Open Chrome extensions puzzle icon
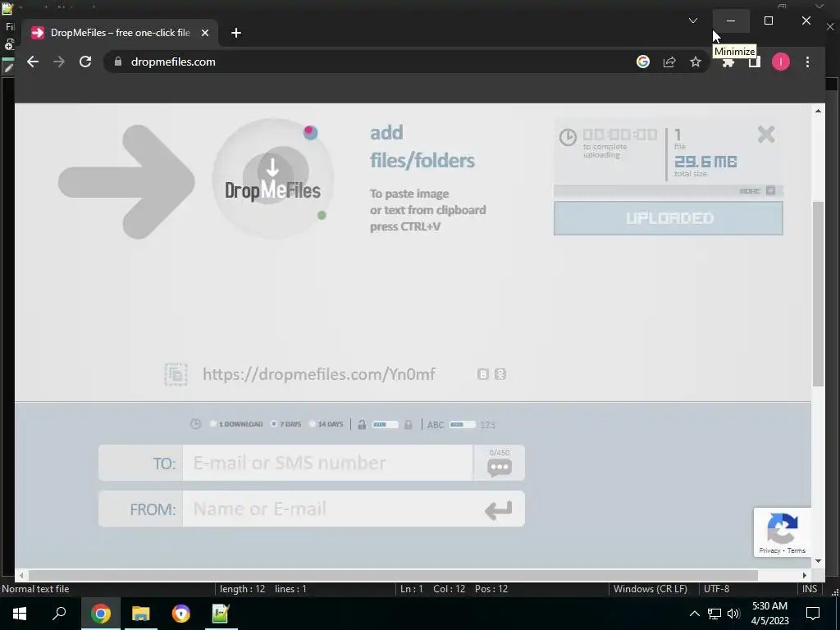This screenshot has width=840, height=630. (728, 62)
